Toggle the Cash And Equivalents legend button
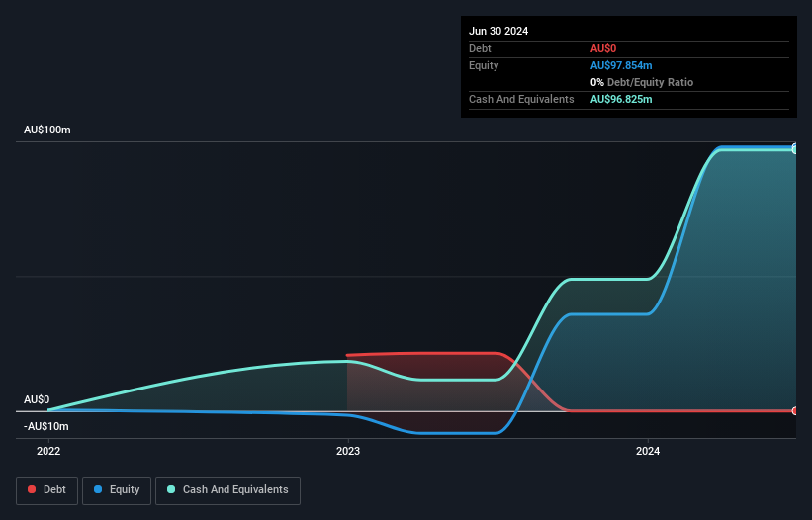 point(227,490)
